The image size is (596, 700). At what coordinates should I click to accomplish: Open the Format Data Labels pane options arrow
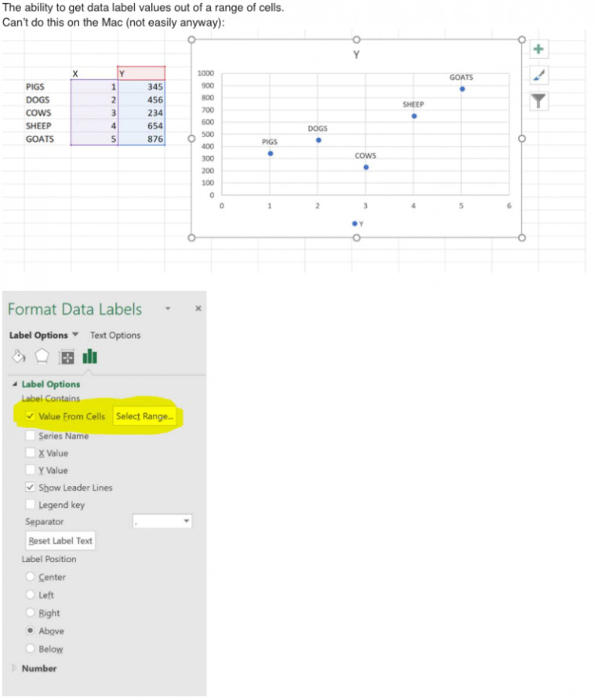167,309
